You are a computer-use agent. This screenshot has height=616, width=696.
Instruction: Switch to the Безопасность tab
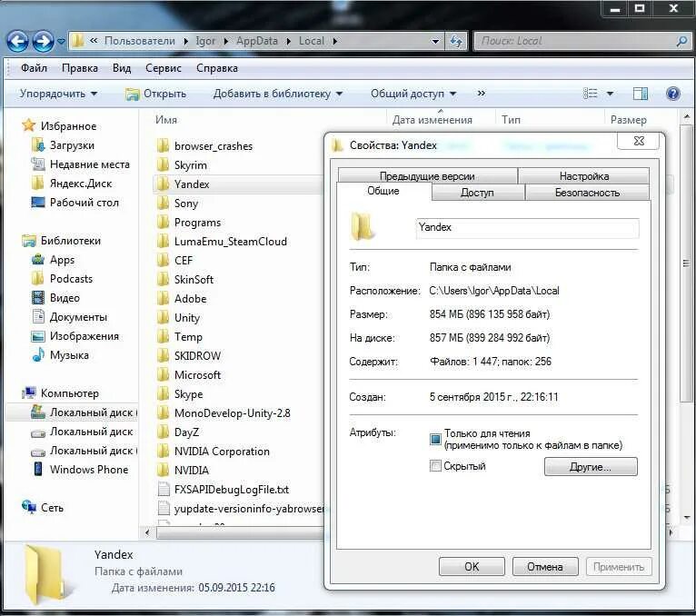point(587,193)
